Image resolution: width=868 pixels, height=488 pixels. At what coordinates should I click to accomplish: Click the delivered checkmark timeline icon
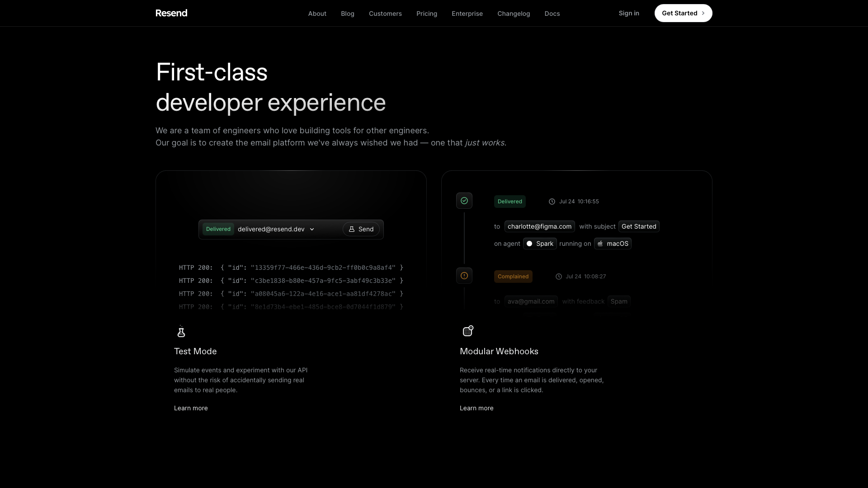pyautogui.click(x=464, y=201)
